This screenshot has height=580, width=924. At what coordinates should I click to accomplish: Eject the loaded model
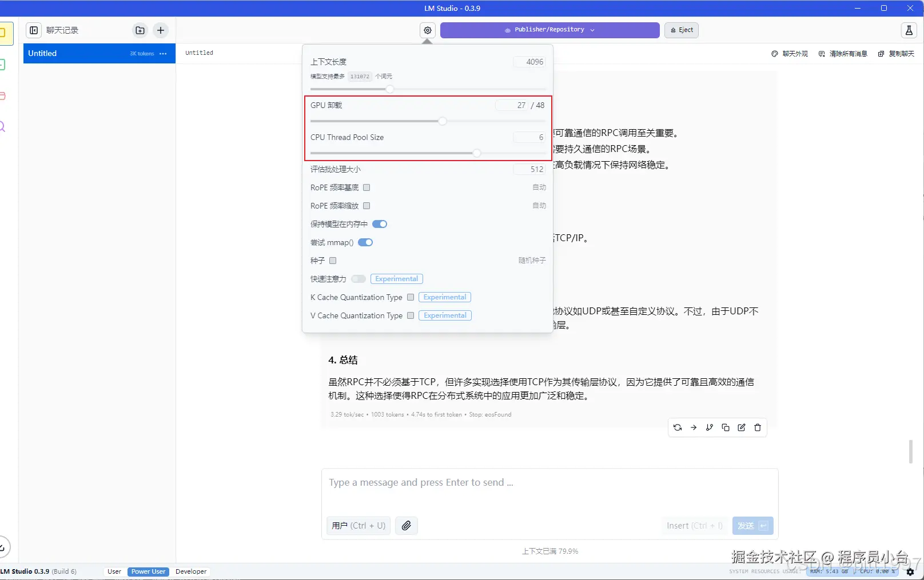(682, 30)
